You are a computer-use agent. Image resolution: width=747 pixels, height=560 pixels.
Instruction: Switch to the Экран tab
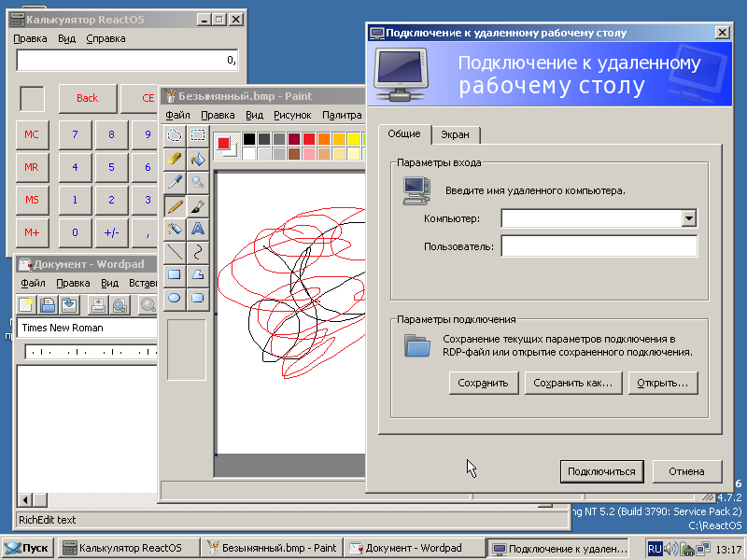(x=455, y=134)
